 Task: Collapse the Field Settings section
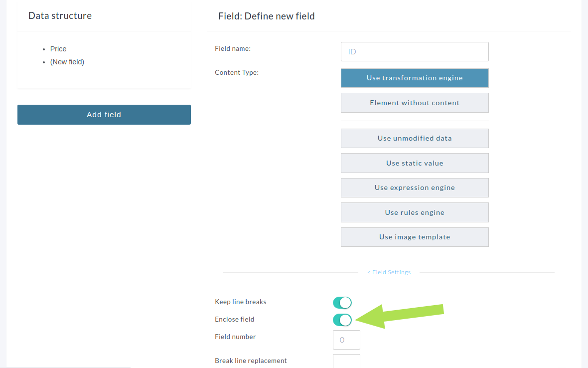389,272
